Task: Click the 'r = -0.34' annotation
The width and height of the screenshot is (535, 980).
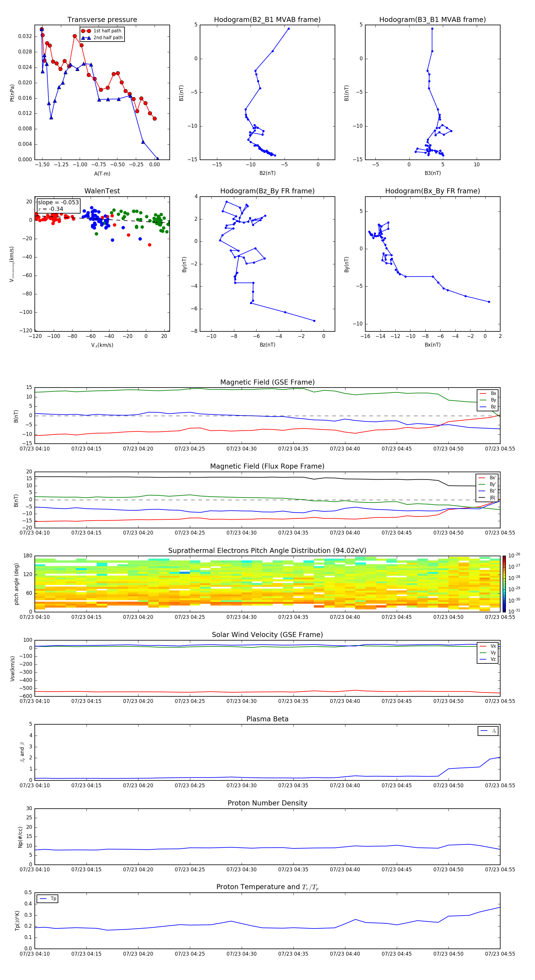Action: [51, 209]
